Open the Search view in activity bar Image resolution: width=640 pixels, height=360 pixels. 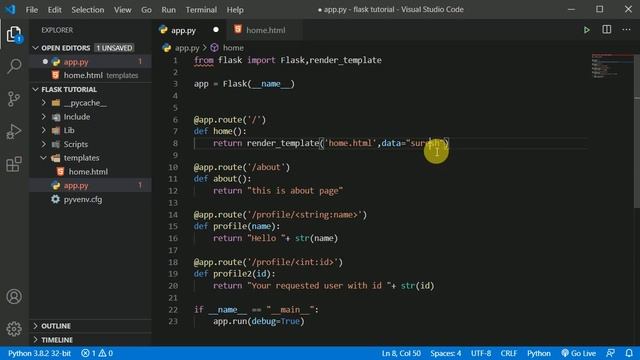[x=14, y=66]
